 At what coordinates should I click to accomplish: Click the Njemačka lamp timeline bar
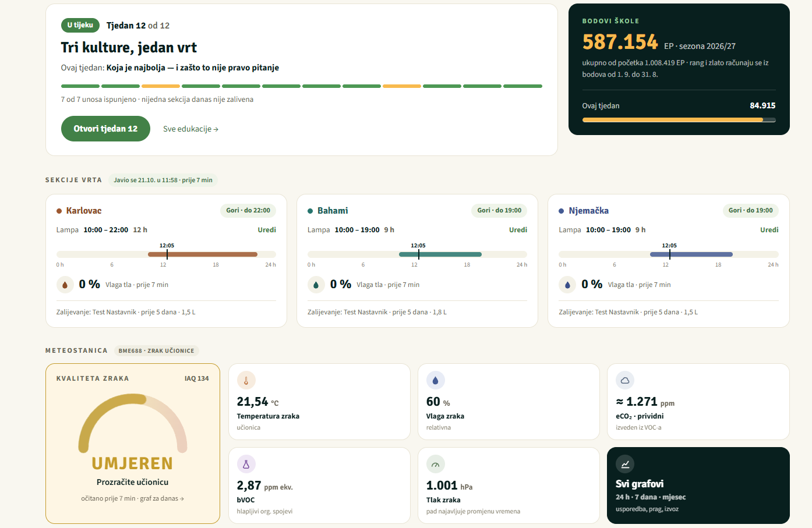click(x=669, y=254)
